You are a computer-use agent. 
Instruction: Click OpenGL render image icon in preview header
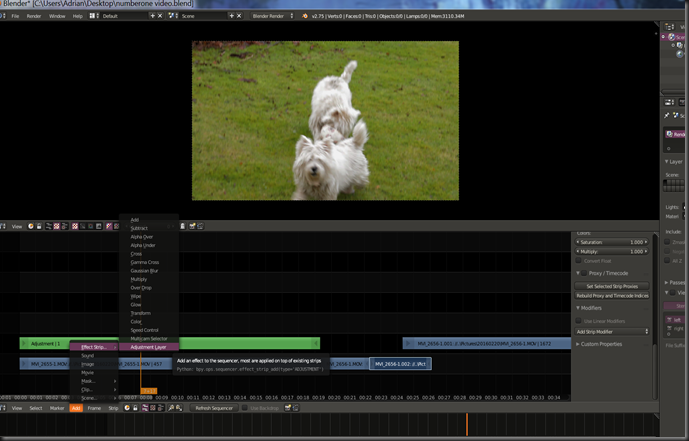tap(192, 226)
